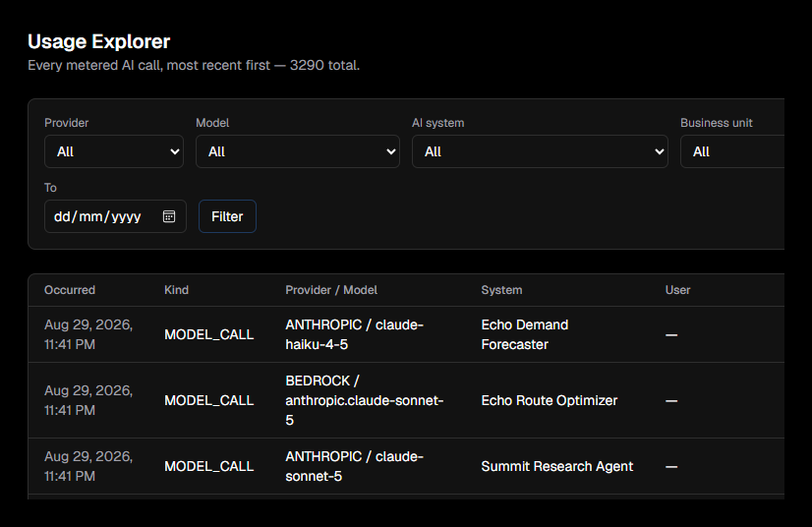Viewport: 812px width, 527px height.
Task: Click ANTHROPIC / claude-haiku-4-5 cell
Action: coord(354,334)
